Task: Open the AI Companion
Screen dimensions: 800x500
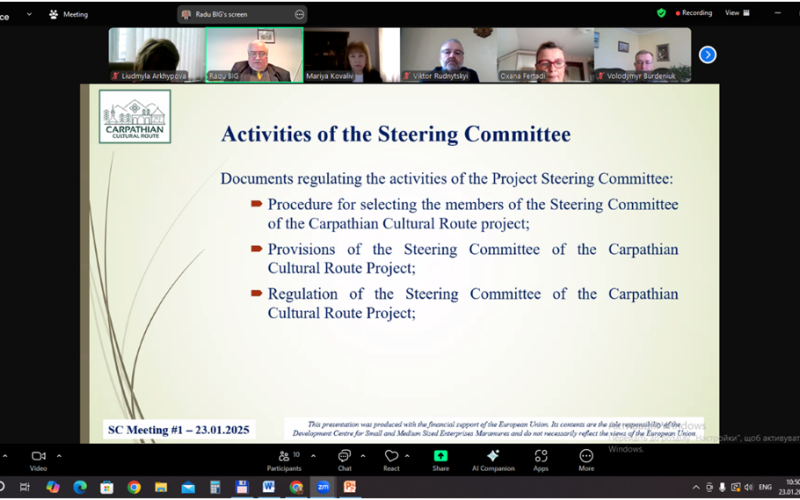Action: point(492,457)
